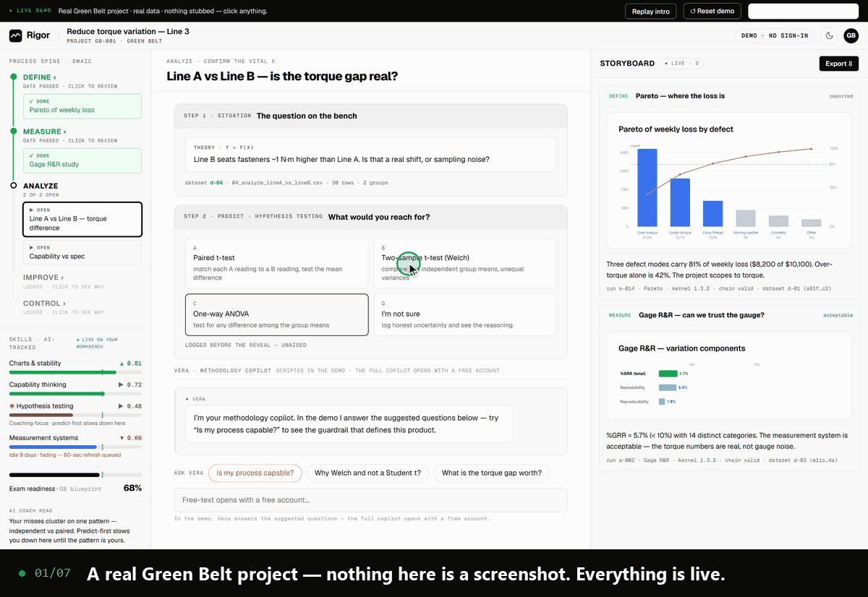The image size is (868, 597).
Task: Click the Hypothesis testing coaching focus icon
Action: pyautogui.click(x=12, y=406)
